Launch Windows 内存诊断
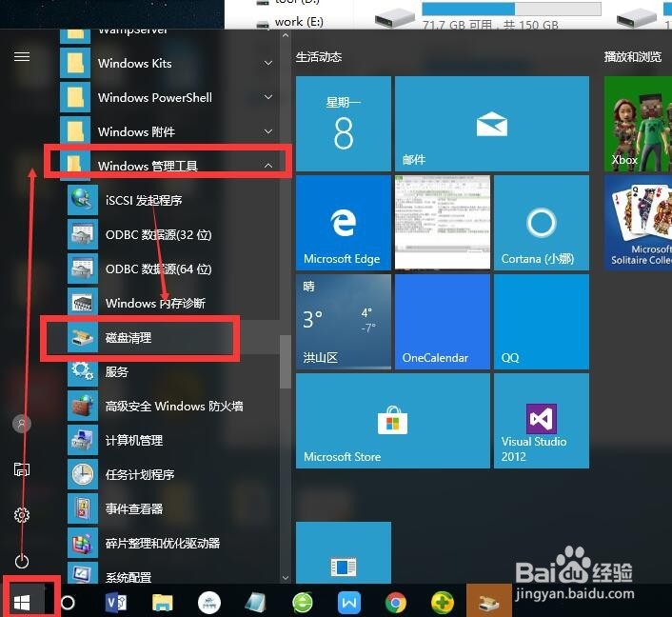672x617 pixels. tap(171, 303)
